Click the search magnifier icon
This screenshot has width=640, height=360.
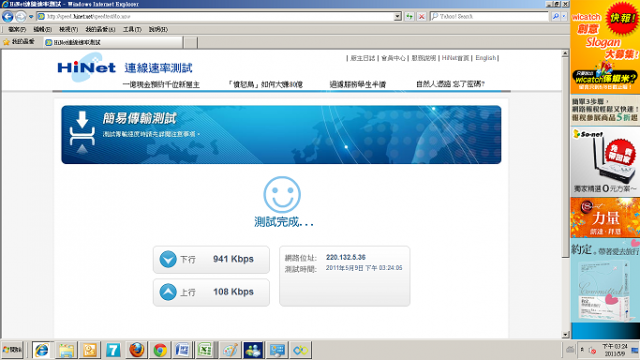[x=556, y=16]
